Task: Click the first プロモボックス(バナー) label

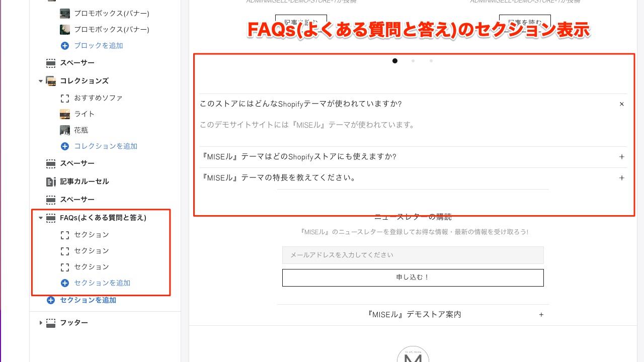Action: pyautogui.click(x=112, y=14)
